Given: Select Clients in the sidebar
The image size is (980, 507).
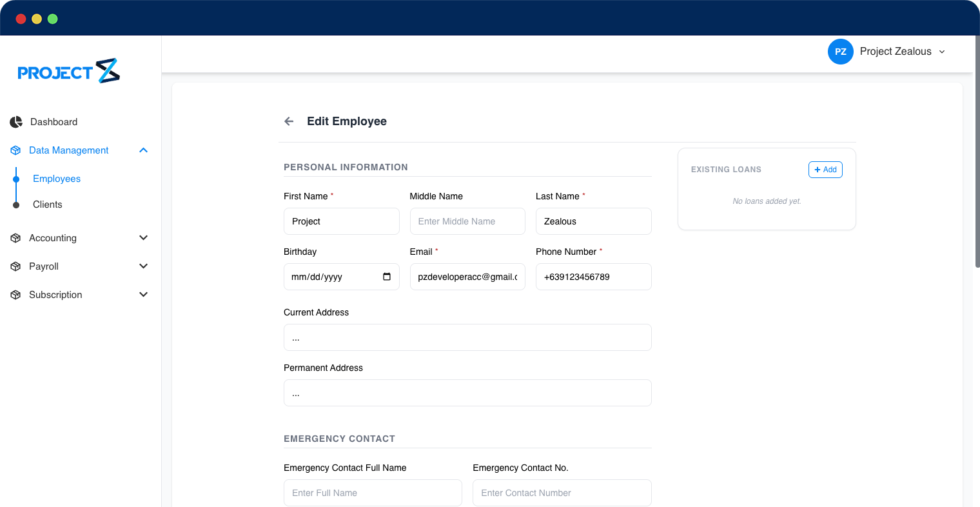Looking at the screenshot, I should coord(48,204).
